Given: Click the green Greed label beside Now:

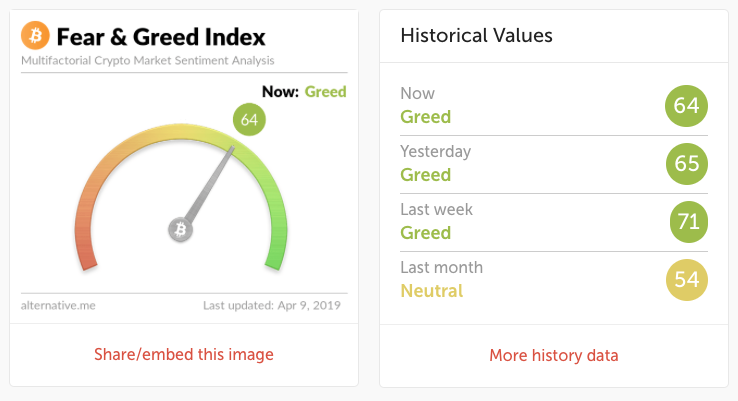Looking at the screenshot, I should [325, 91].
